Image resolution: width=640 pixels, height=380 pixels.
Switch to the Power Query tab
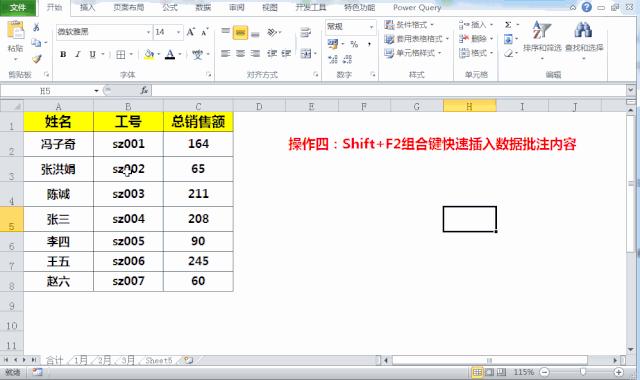pyautogui.click(x=417, y=7)
